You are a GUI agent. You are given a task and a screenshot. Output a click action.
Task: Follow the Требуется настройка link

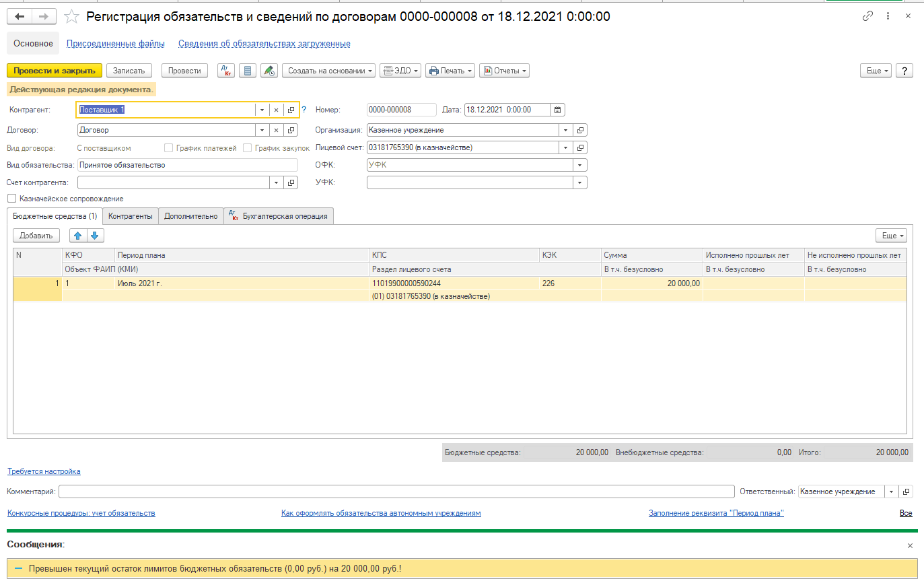(x=44, y=471)
